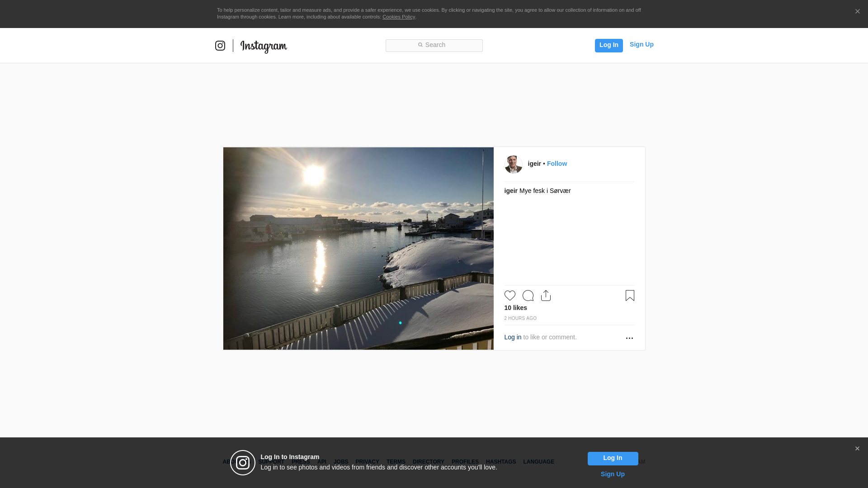Click the Instagram camera glyph in header

tap(220, 46)
